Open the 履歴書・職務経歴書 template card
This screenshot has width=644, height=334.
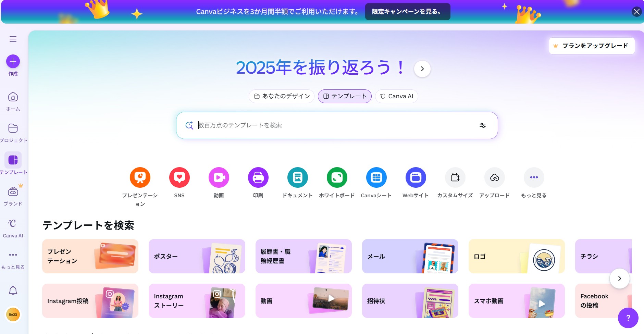pyautogui.click(x=304, y=256)
